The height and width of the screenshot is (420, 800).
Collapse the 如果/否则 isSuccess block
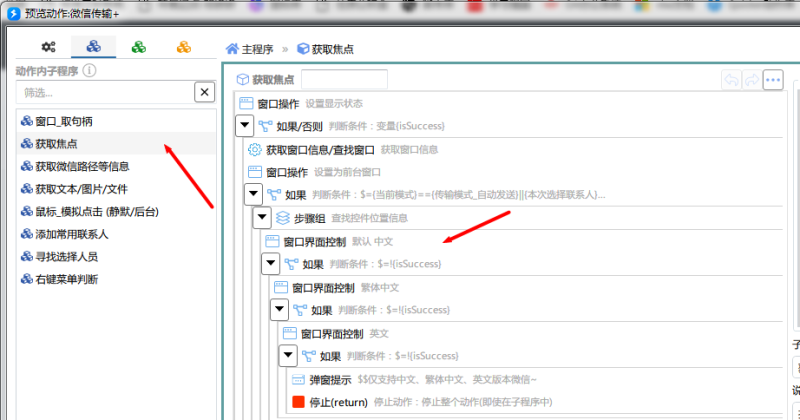point(245,125)
